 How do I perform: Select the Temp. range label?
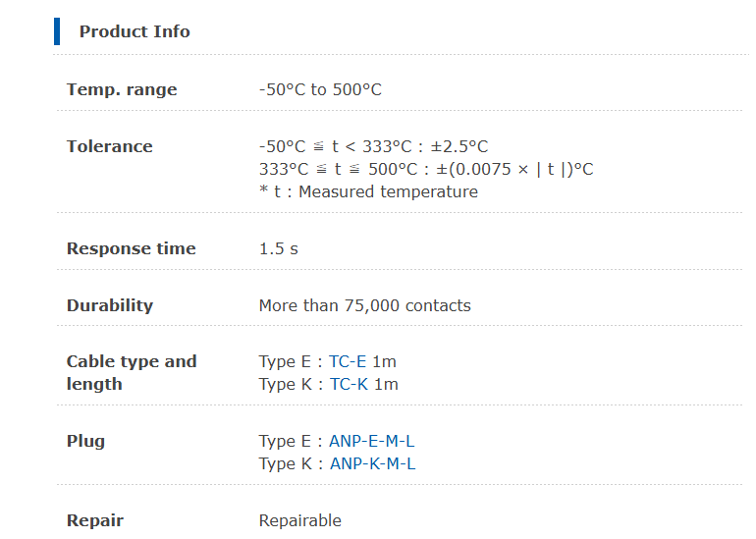(x=122, y=89)
